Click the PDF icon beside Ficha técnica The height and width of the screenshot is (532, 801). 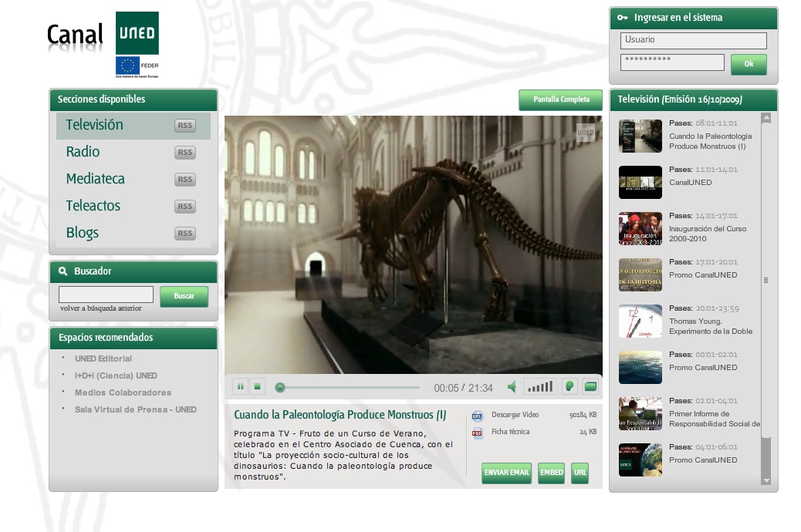click(x=477, y=433)
